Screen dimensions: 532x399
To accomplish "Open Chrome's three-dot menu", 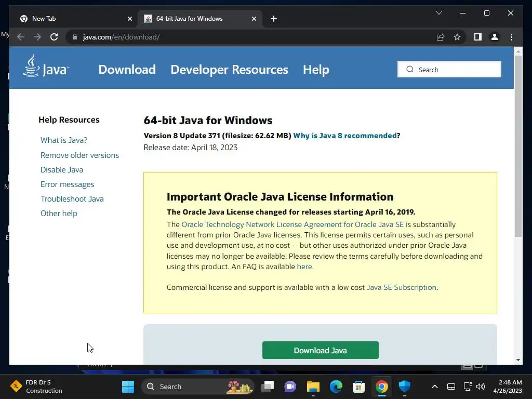I will [x=511, y=37].
